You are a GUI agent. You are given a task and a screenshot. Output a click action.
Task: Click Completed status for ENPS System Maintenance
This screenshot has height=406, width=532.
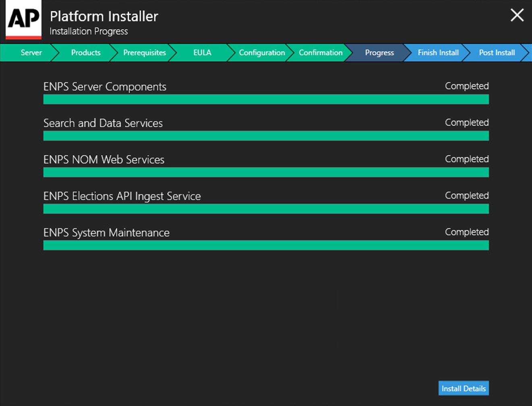(x=467, y=232)
